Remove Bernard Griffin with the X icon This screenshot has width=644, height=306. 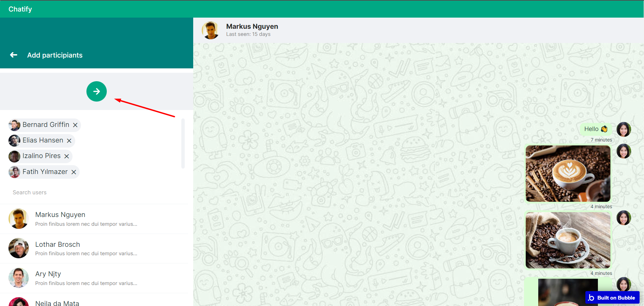75,125
